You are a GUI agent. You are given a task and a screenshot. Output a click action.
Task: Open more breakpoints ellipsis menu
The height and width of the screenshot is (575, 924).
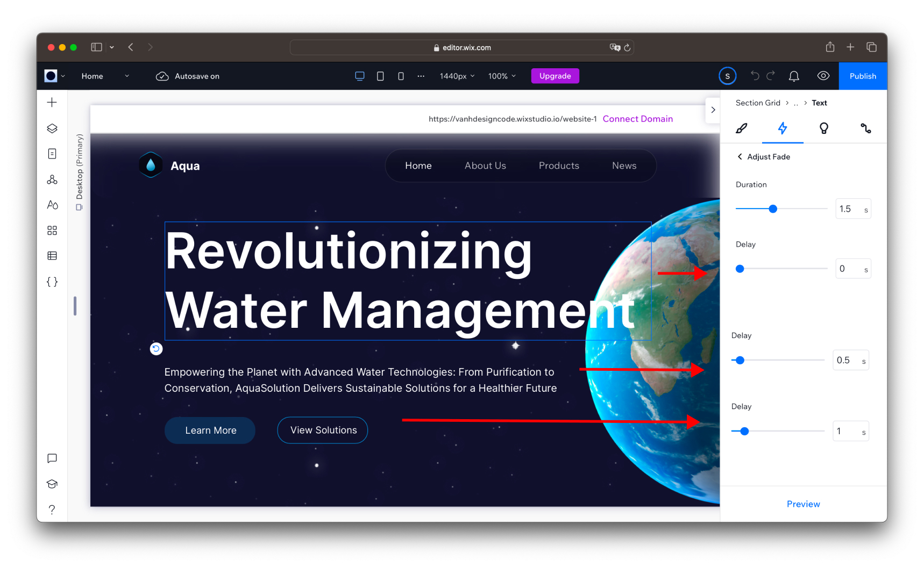pyautogui.click(x=421, y=76)
